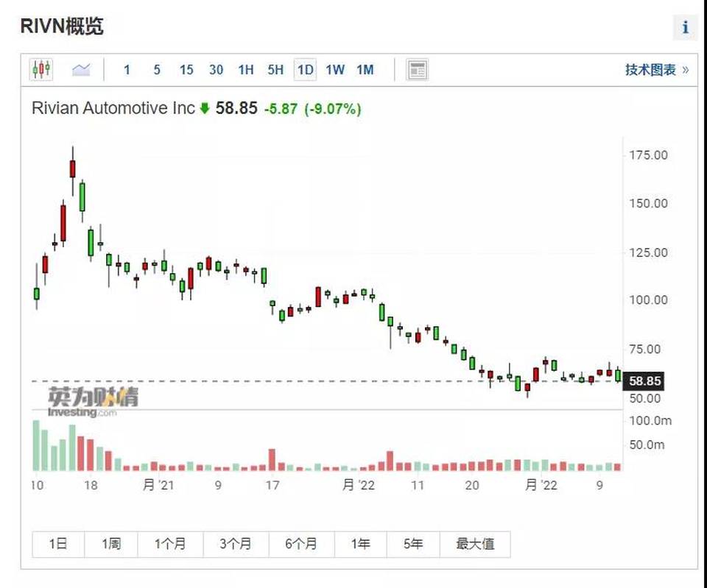Set range to 1日
The width and height of the screenshot is (707, 588).
pos(58,544)
